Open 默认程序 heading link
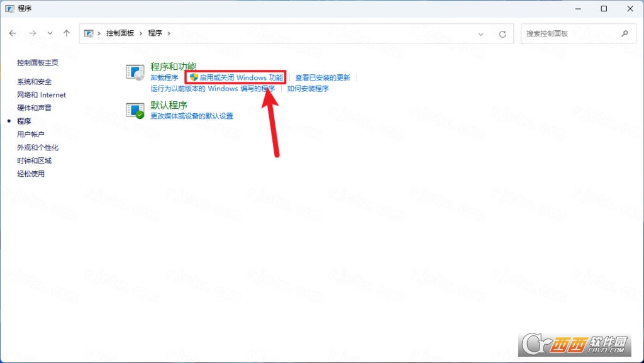Viewport: 644px width, 363px height. [x=169, y=105]
